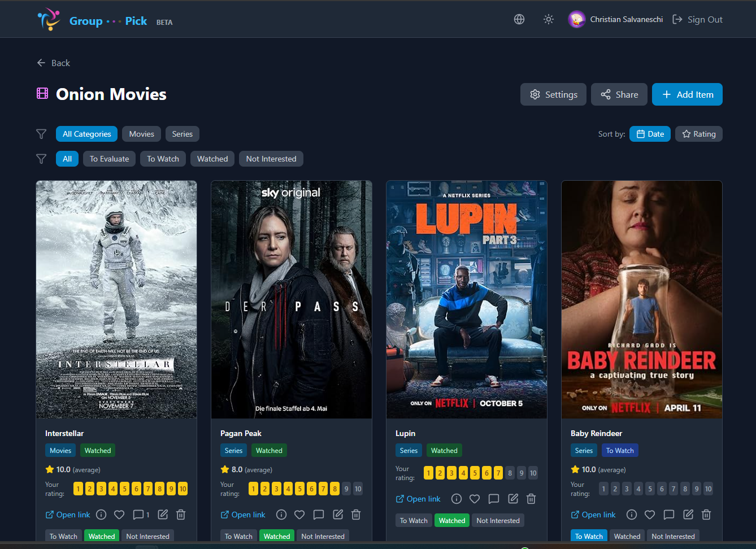
Task: Select the To Evaluate status filter
Action: click(x=109, y=159)
